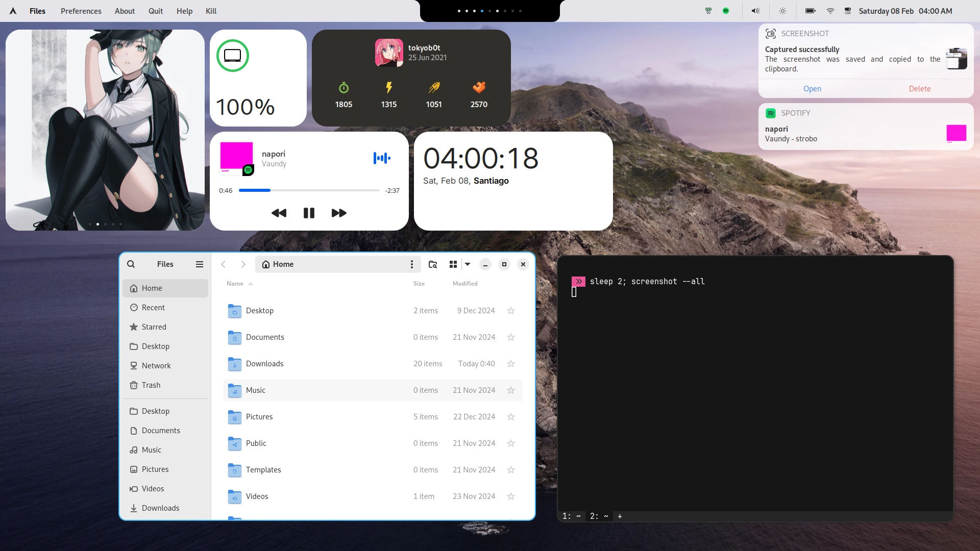Click the Kill menu item

click(x=211, y=11)
